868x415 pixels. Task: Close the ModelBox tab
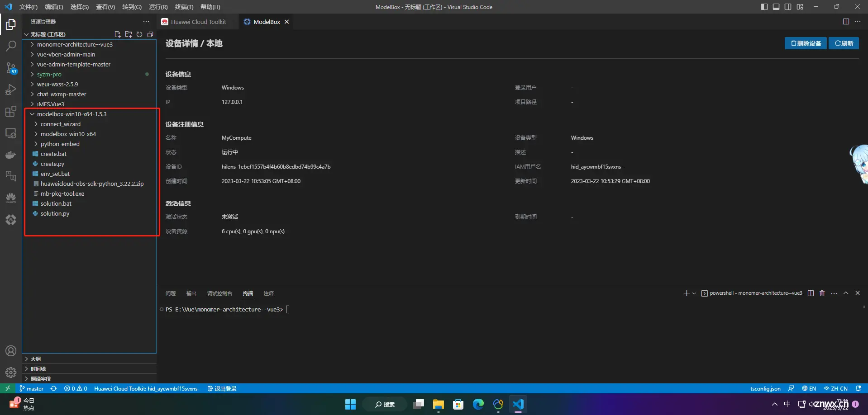click(x=286, y=22)
